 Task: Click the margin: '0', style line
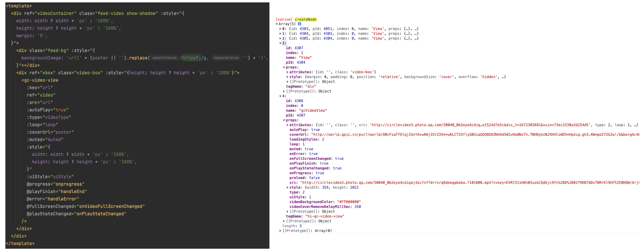[x=32, y=36]
